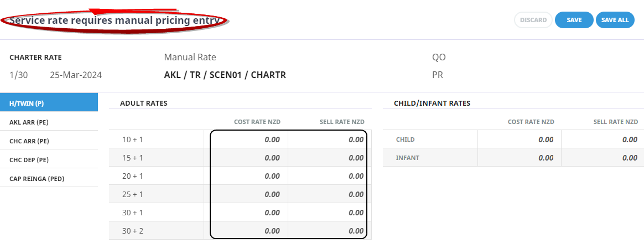Edit cost rate for 10 + 1 adults
644x243 pixels.
[x=247, y=139]
